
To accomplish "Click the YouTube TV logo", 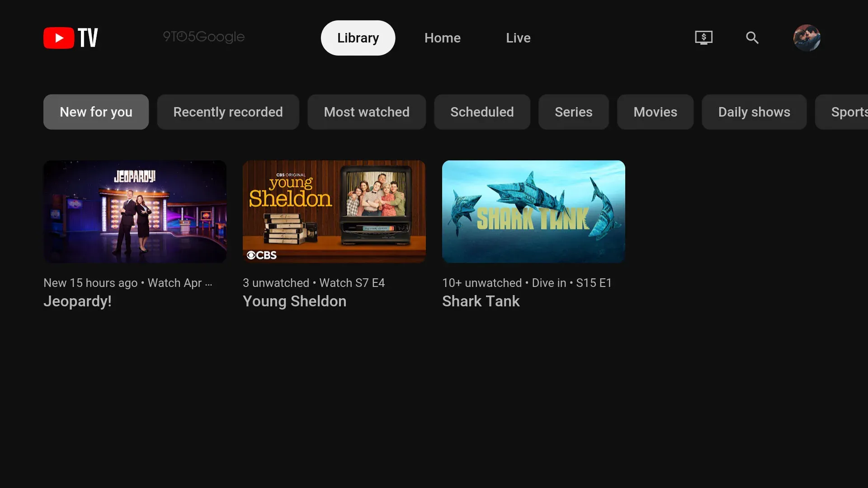I will (x=70, y=38).
